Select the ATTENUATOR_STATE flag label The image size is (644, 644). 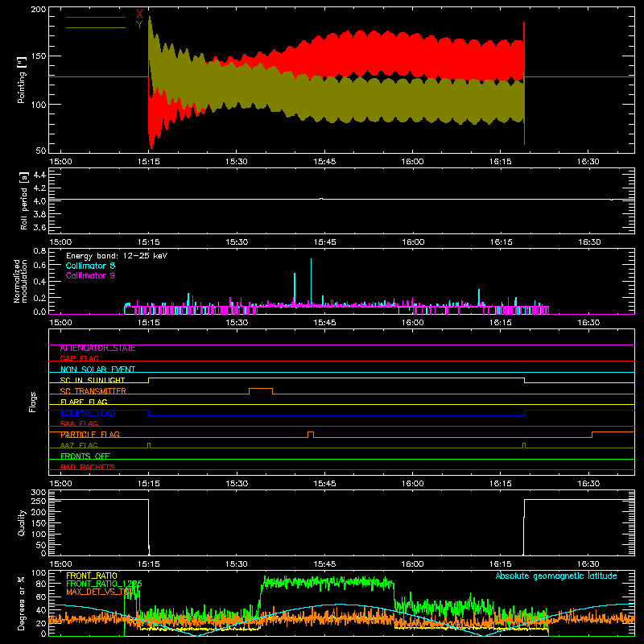[97, 349]
